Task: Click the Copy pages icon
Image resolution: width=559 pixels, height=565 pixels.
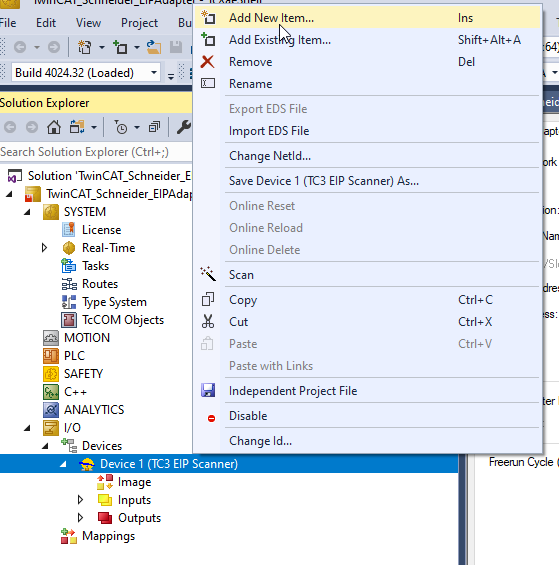Action: pyautogui.click(x=208, y=299)
